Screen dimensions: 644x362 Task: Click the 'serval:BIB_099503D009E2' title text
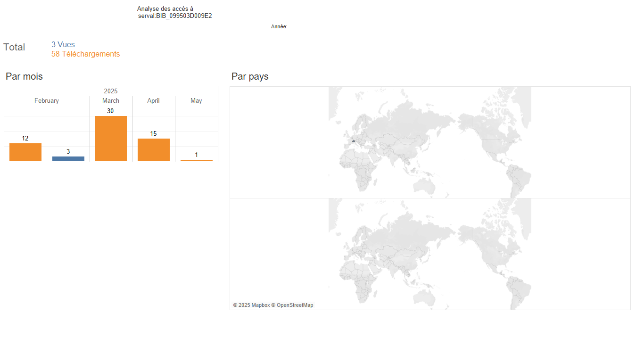pyautogui.click(x=175, y=16)
